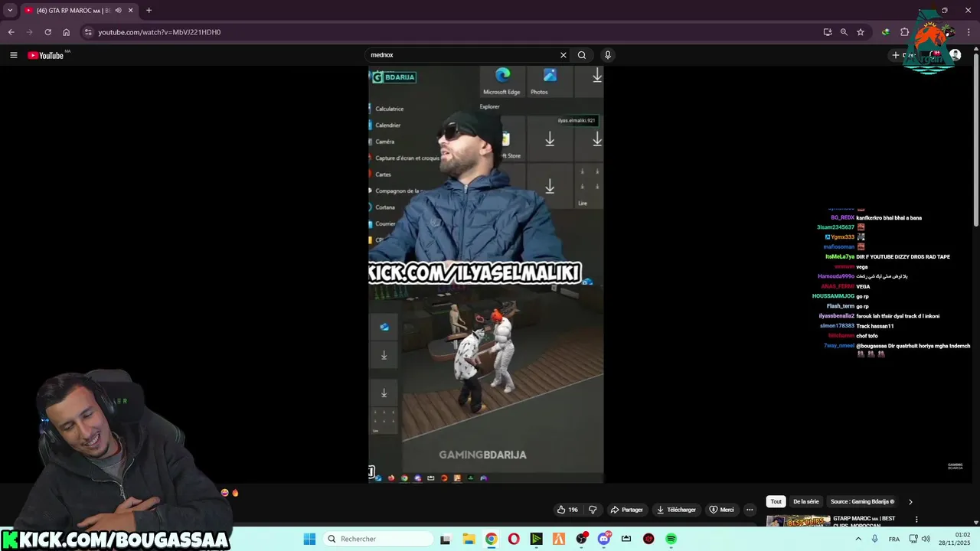The height and width of the screenshot is (551, 980).
Task: Go back in browser history
Action: 11,32
